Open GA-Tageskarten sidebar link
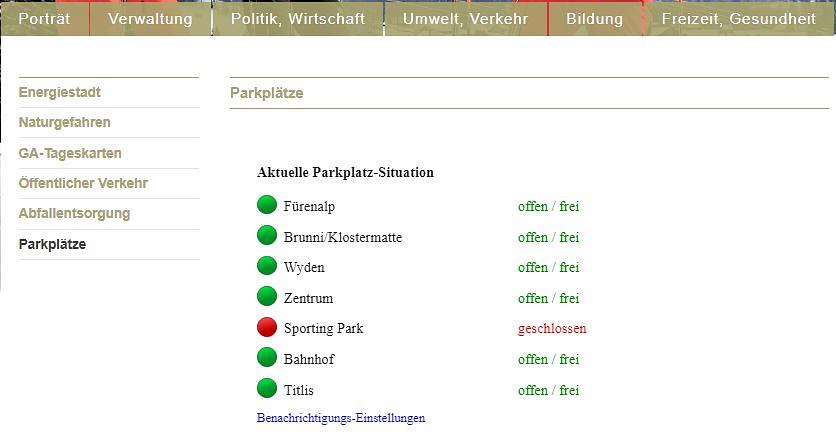Image resolution: width=836 pixels, height=442 pixels. (x=70, y=153)
